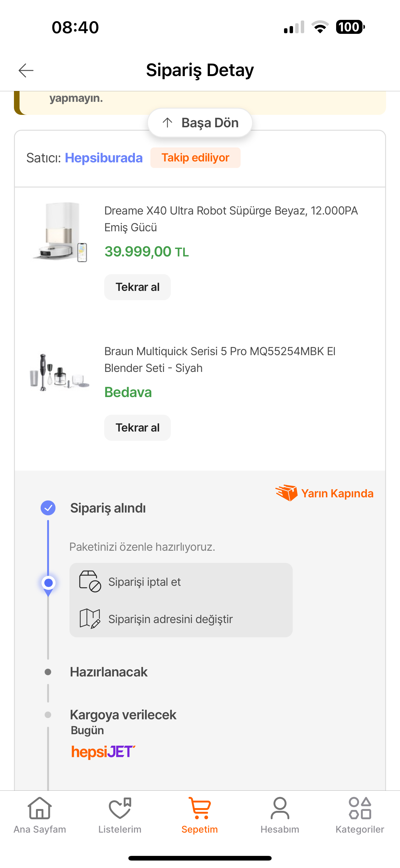The image size is (400, 868).
Task: Open the Hepsiburada seller link
Action: click(104, 158)
